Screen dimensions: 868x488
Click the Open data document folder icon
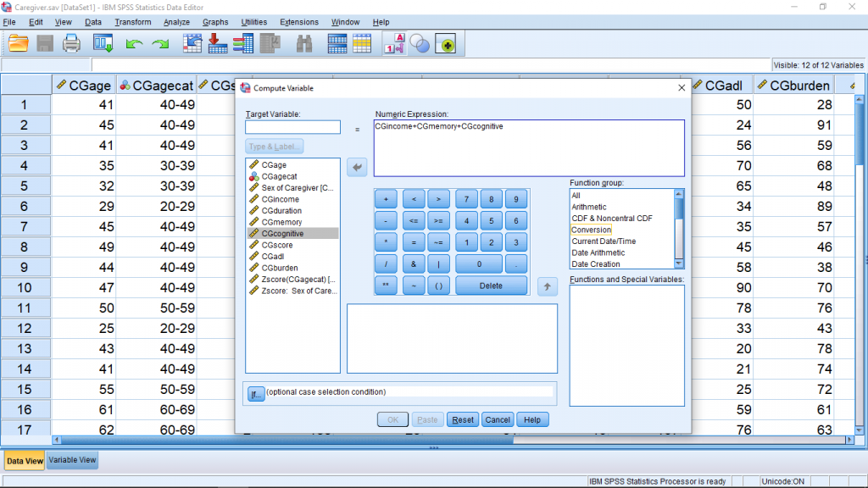[19, 43]
